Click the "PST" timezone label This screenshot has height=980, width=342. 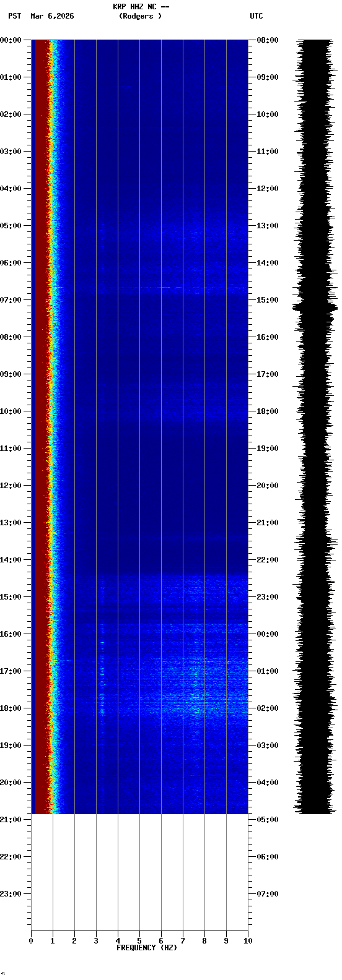(x=15, y=16)
